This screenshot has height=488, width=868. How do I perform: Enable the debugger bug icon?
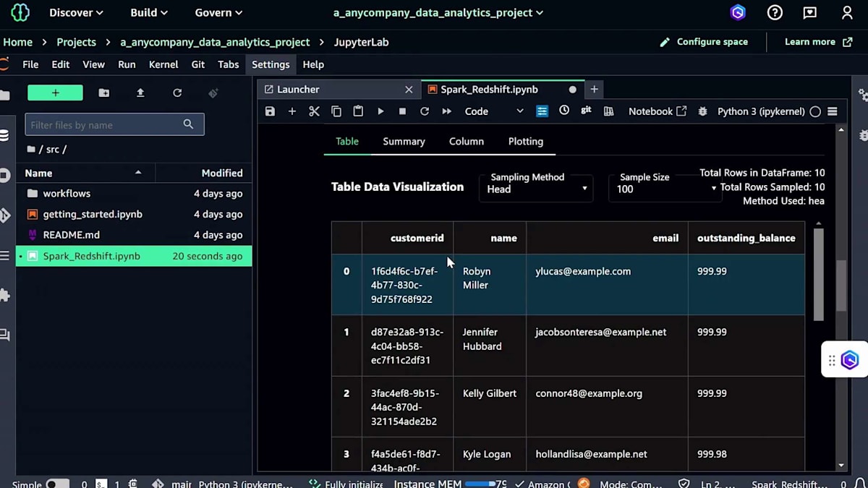702,111
